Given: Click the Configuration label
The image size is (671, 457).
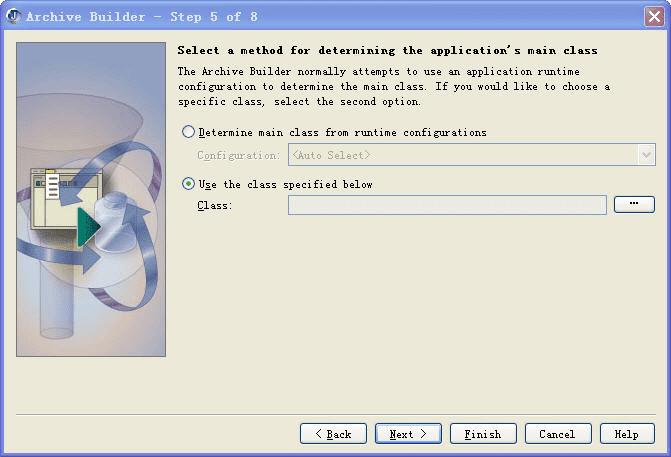Looking at the screenshot, I should [239, 156].
